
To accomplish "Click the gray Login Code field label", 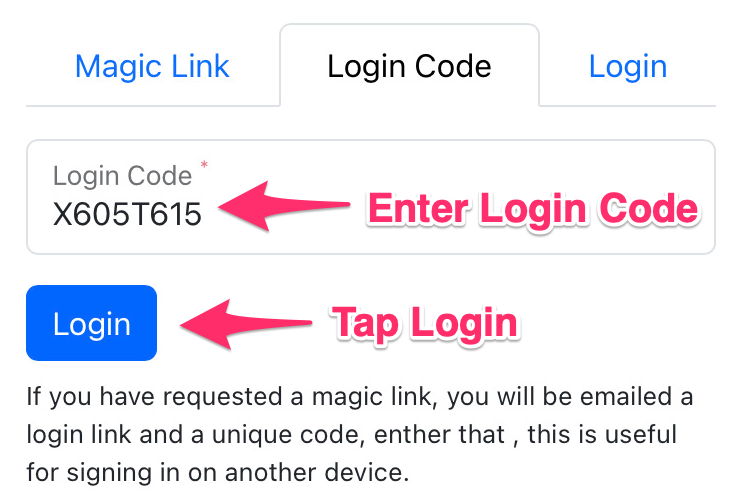I will pos(122,176).
